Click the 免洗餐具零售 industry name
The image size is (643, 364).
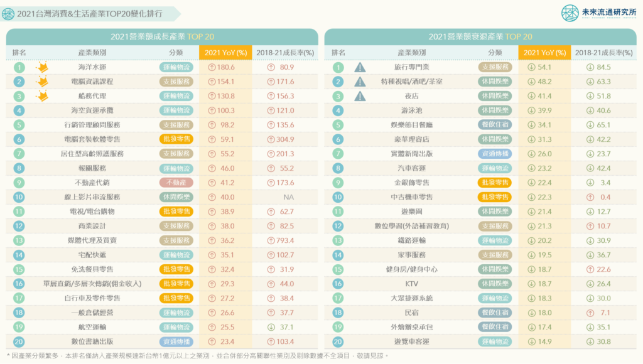92,269
